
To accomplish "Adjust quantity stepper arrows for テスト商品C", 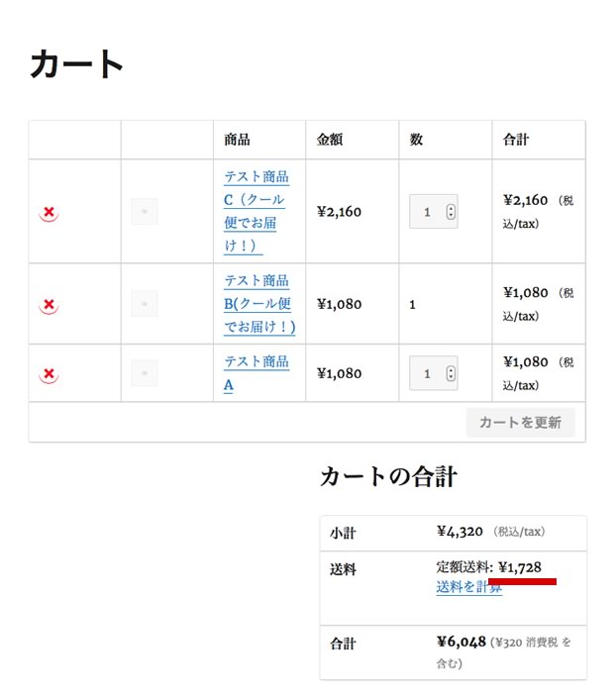I will coord(451,212).
